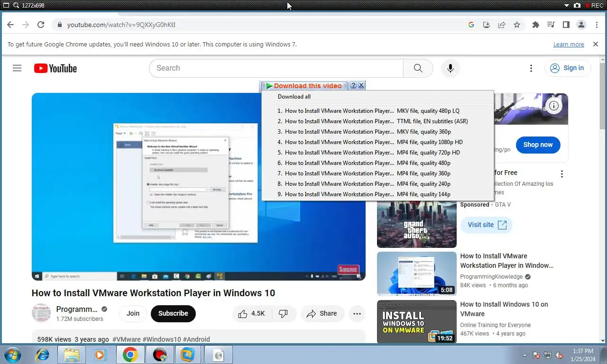This screenshot has height=364, width=607.
Task: Open How to Install Windows 10 on VMware
Action: click(x=504, y=309)
